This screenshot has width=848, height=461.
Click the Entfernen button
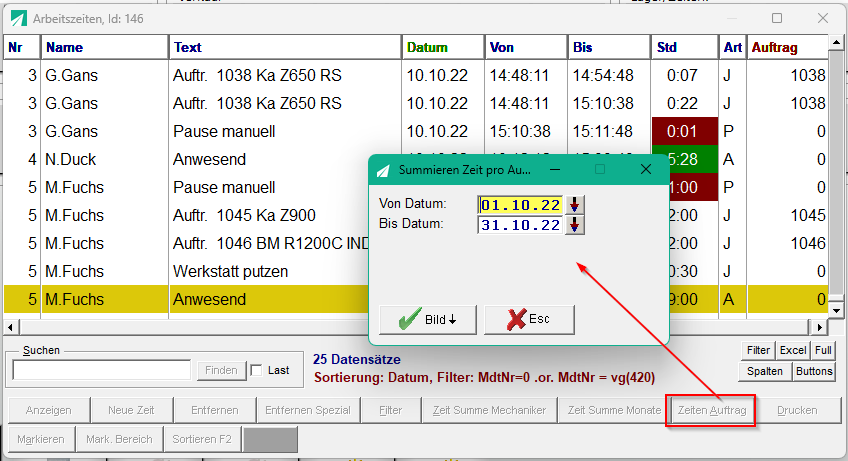215,410
